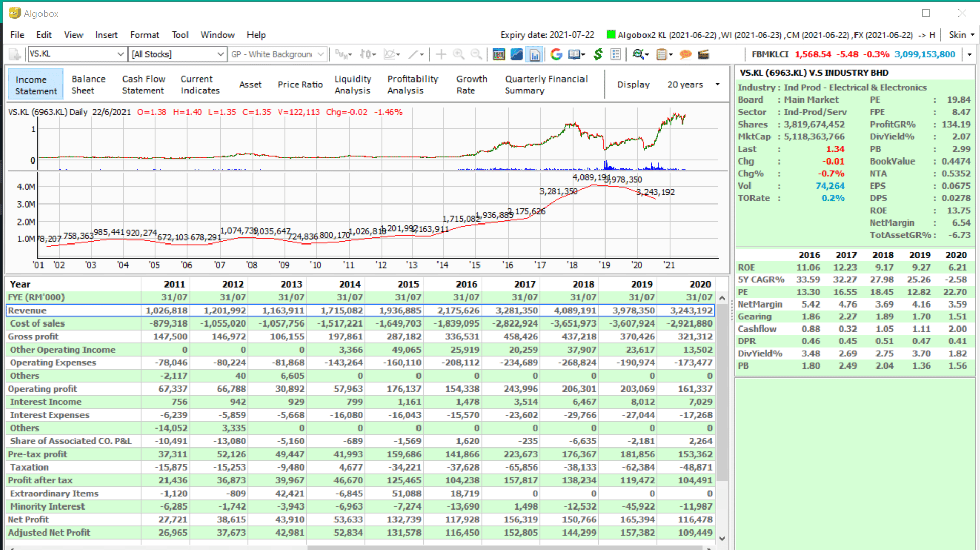Open the GP - White Background dropdown

[x=320, y=54]
